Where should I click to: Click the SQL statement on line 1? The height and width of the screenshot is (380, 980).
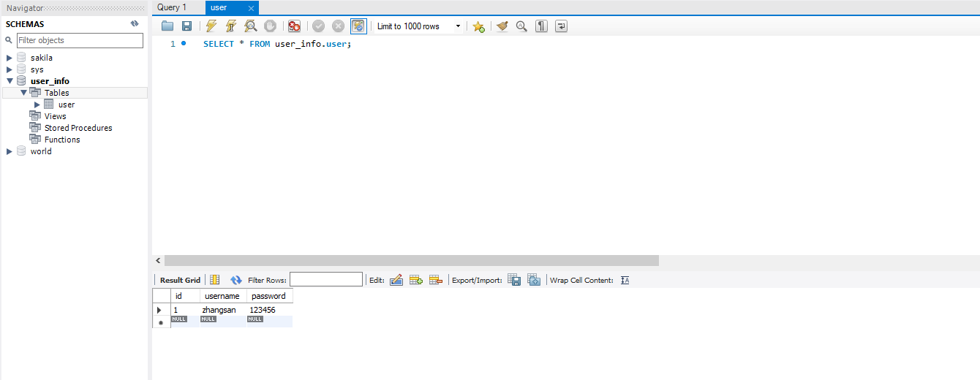[x=277, y=45]
